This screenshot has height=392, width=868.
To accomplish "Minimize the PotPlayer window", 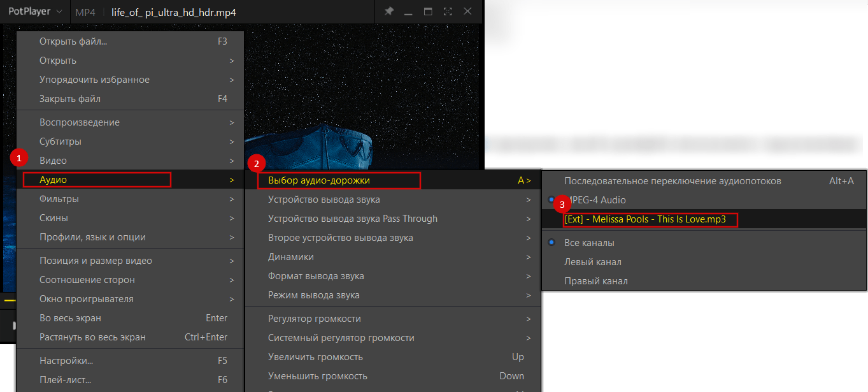I will point(408,11).
